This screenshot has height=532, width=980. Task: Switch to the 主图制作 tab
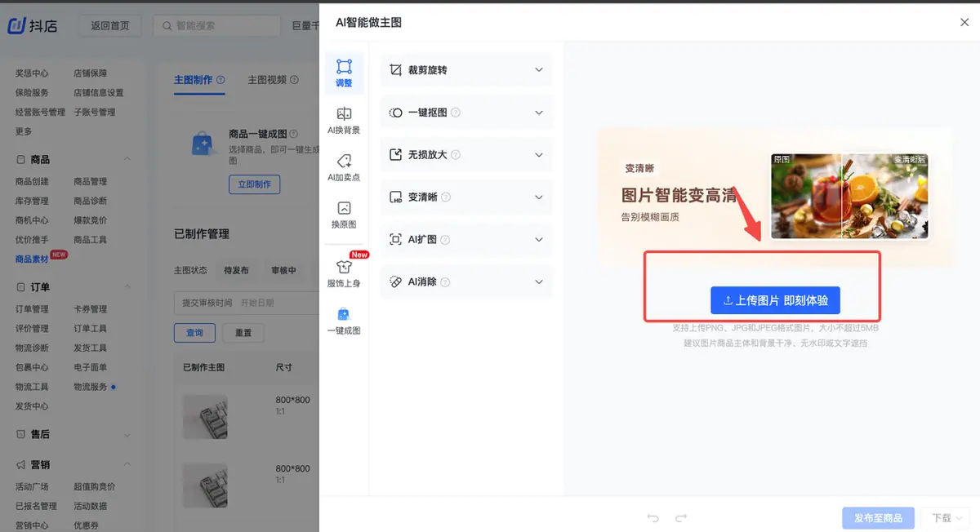pyautogui.click(x=194, y=80)
